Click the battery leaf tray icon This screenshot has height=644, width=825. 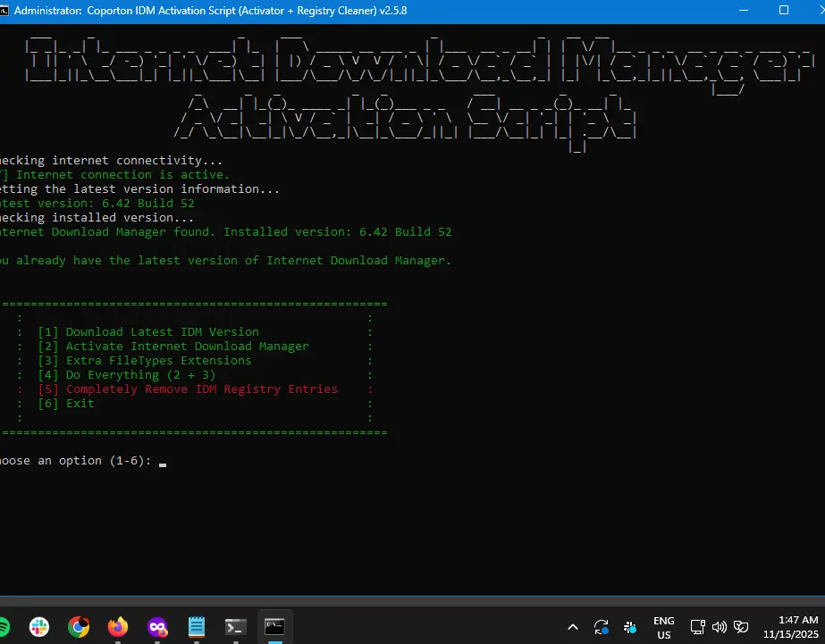coord(741,627)
